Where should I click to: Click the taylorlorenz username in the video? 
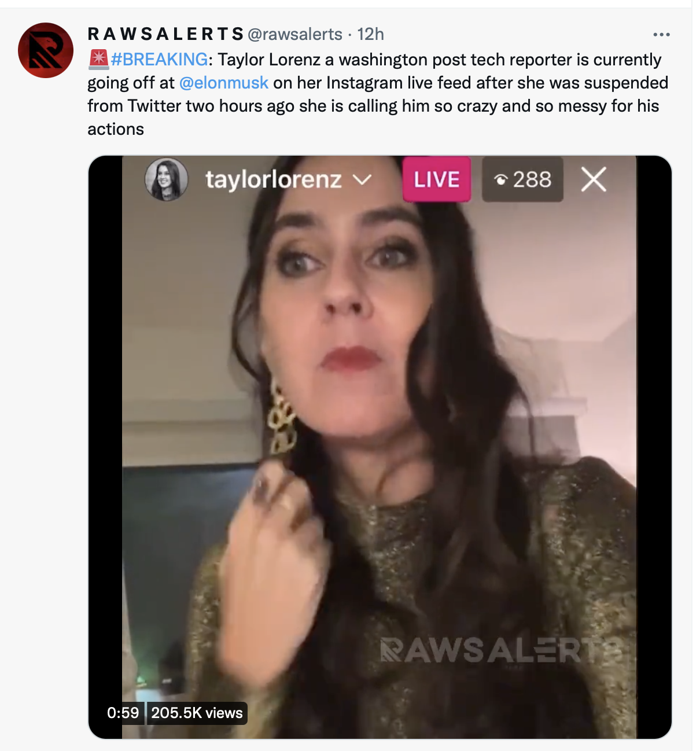pos(274,180)
